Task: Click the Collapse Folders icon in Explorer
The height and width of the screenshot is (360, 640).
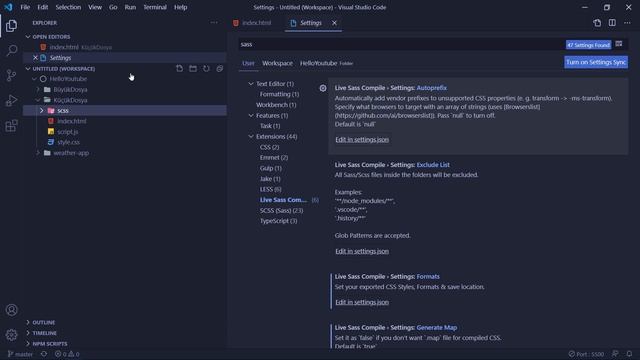Action: [220, 69]
